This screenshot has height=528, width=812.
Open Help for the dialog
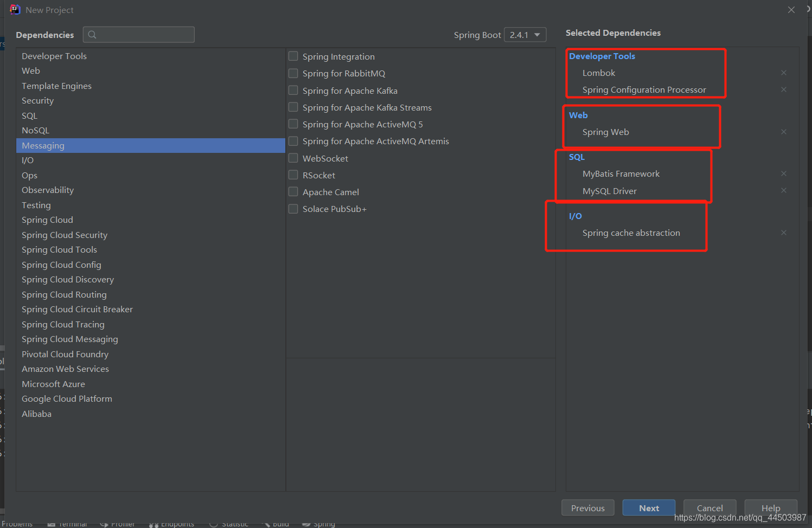[771, 508]
